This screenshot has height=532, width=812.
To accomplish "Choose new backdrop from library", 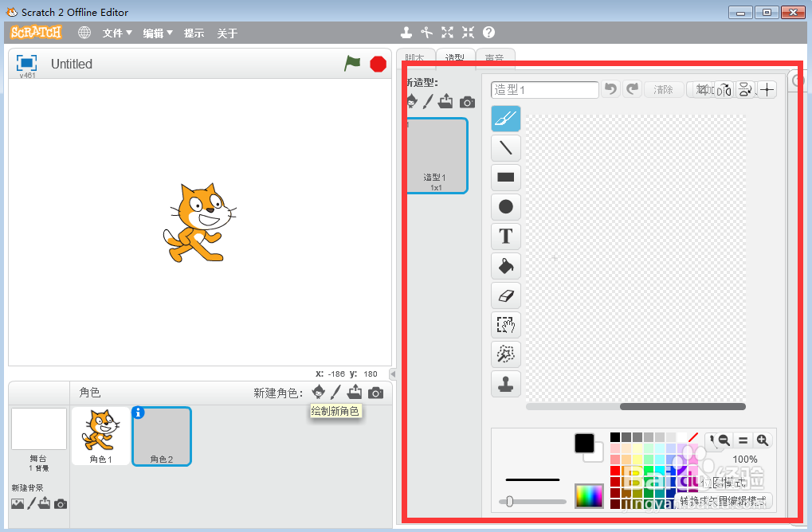I will coord(18,503).
